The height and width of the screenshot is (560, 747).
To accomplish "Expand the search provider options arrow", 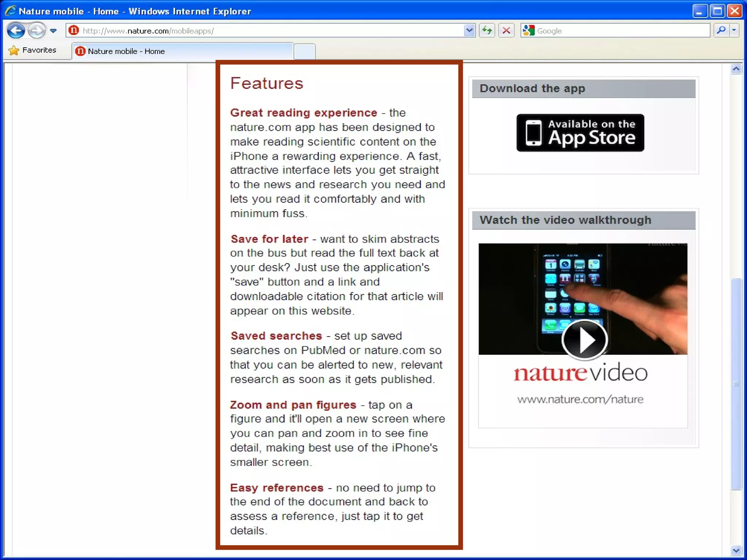I will pyautogui.click(x=734, y=31).
